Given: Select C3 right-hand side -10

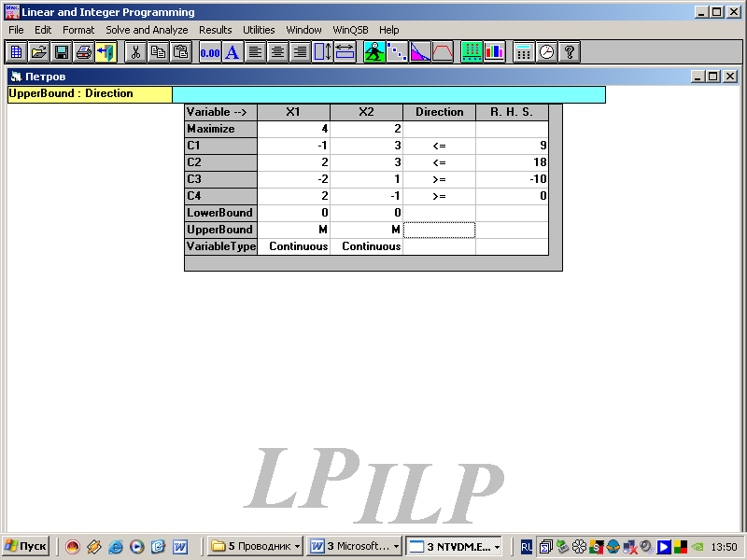Looking at the screenshot, I should point(512,179).
